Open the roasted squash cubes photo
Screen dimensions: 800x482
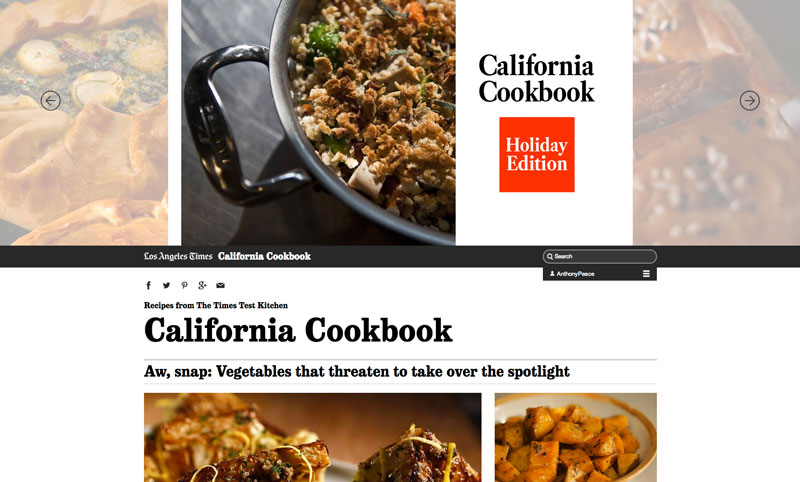tap(576, 438)
